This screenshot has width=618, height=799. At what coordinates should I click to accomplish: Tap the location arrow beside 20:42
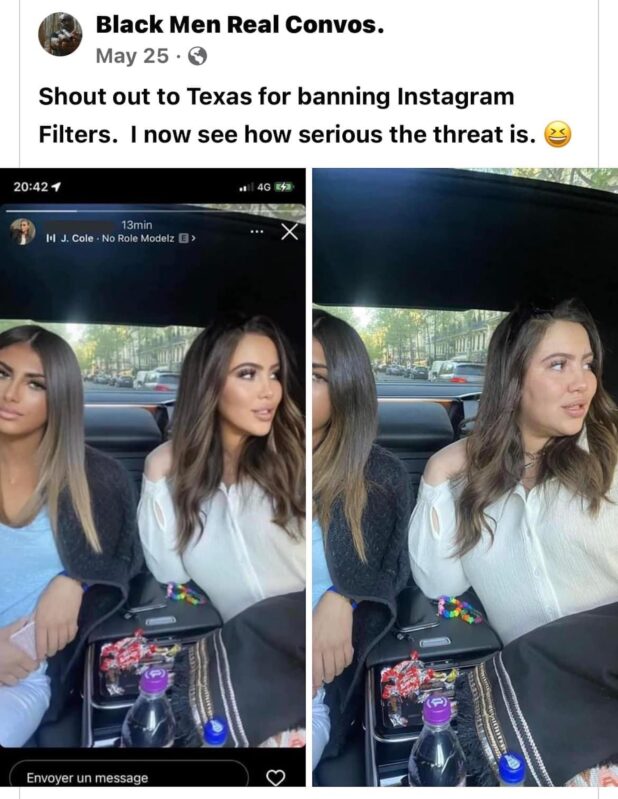point(57,187)
